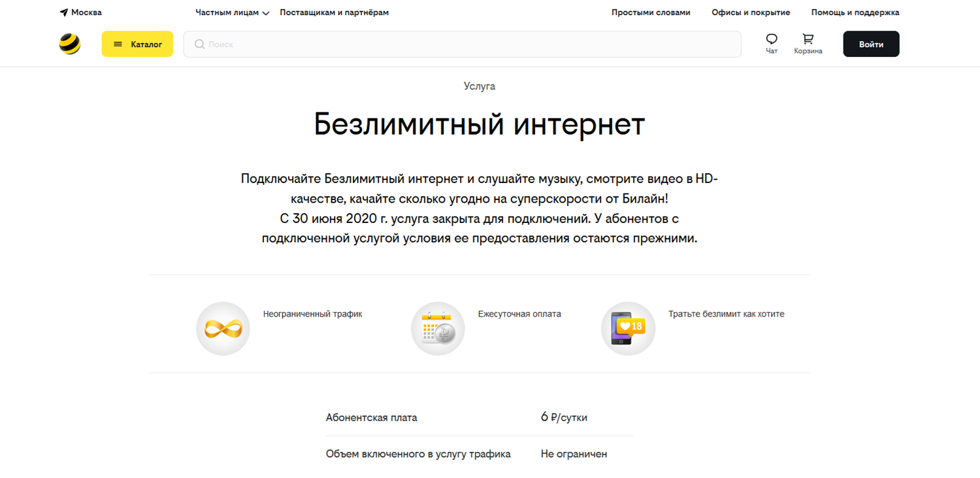Click the calendar with ruble coin icon
The height and width of the screenshot is (478, 980).
pos(438,328)
